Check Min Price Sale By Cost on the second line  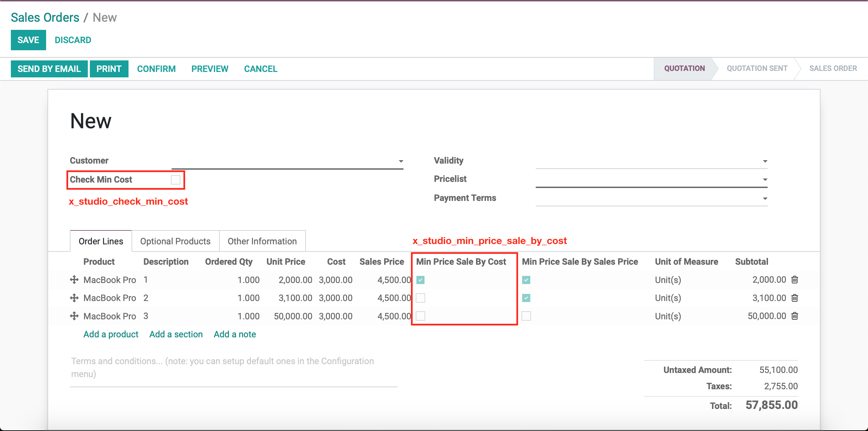pyautogui.click(x=420, y=298)
